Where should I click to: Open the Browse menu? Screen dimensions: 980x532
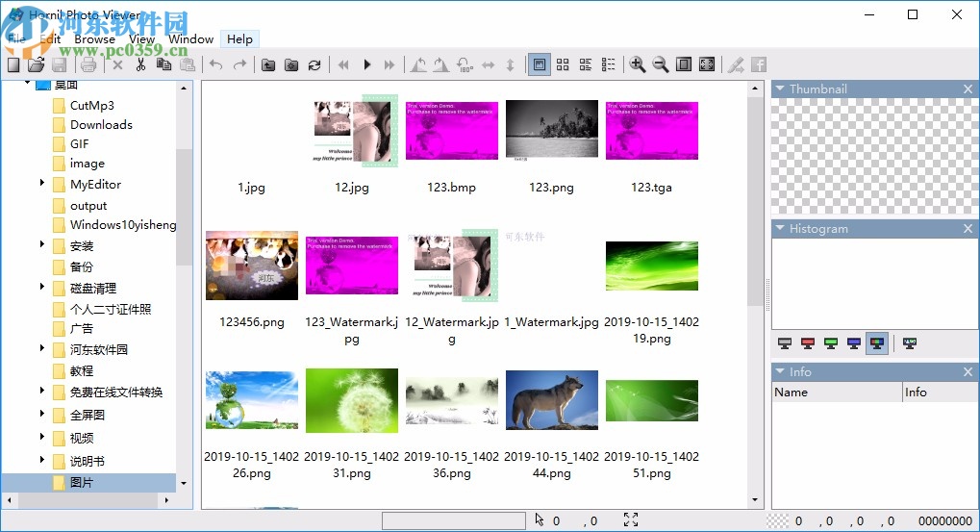[94, 38]
